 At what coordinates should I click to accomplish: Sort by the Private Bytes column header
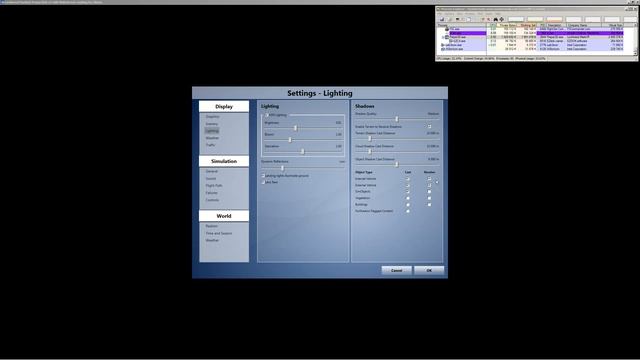point(506,25)
